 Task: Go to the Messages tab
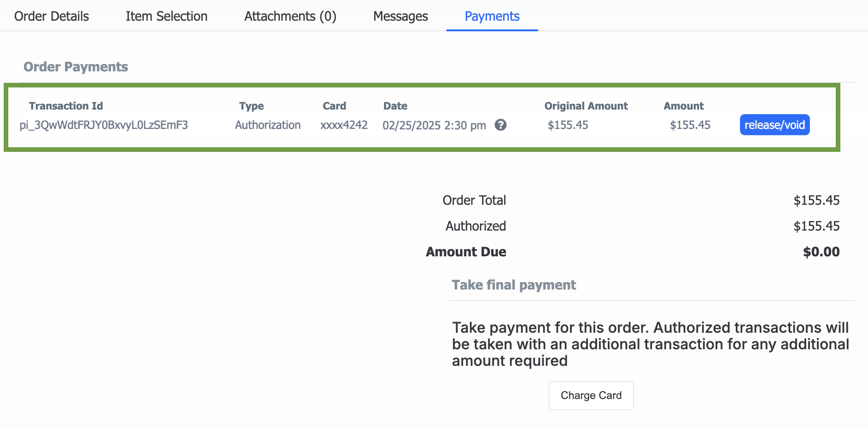[x=400, y=16]
